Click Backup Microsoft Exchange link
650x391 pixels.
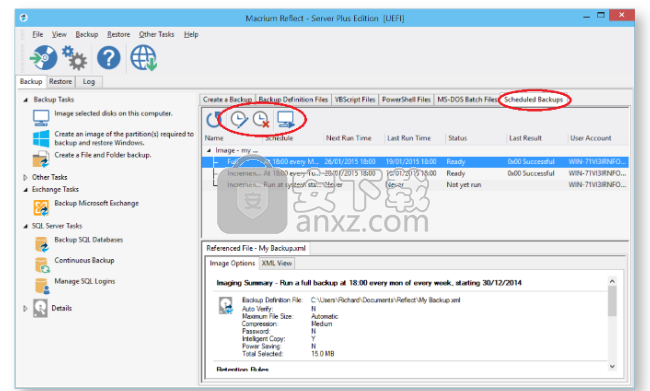click(97, 204)
